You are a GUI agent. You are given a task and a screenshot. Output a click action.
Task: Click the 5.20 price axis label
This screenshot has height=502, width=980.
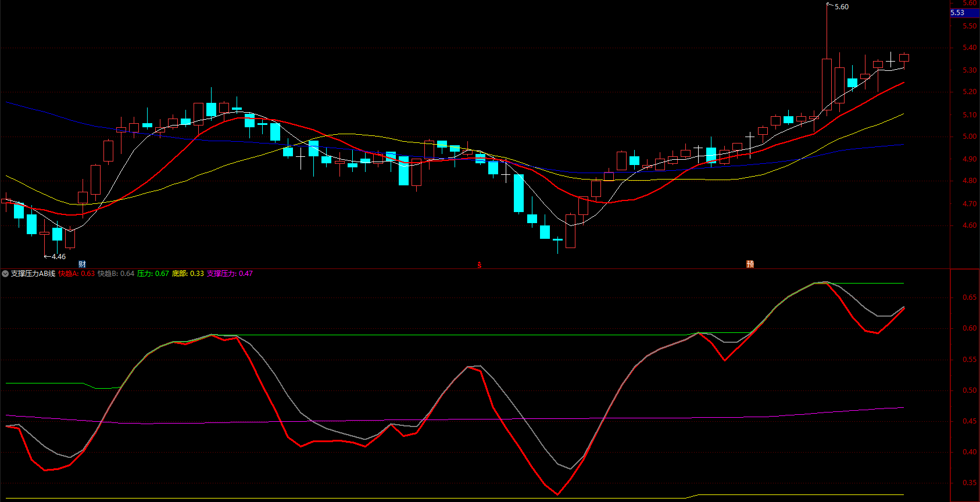tap(970, 92)
